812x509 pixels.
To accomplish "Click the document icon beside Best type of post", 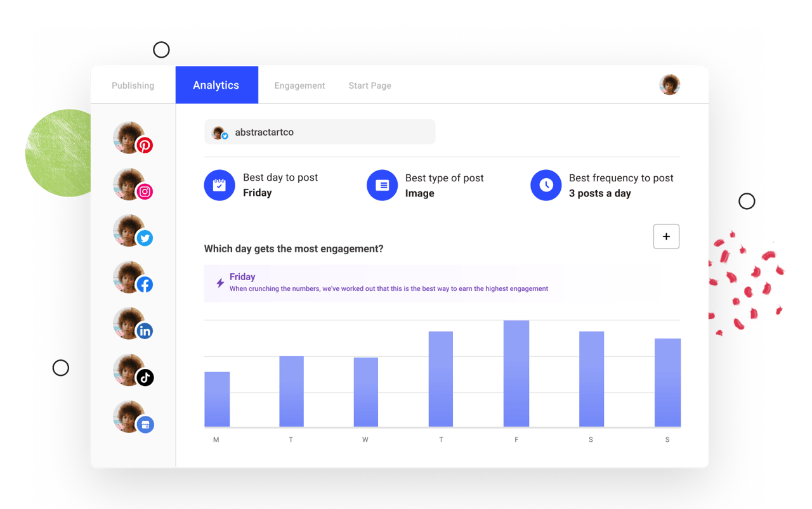I will [x=382, y=185].
